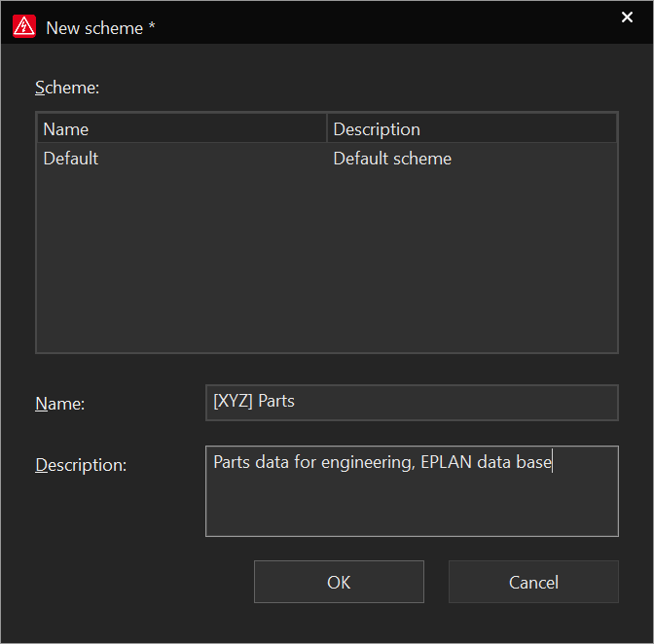654x644 pixels.
Task: Click the 'Description:' field label
Action: coord(81,465)
